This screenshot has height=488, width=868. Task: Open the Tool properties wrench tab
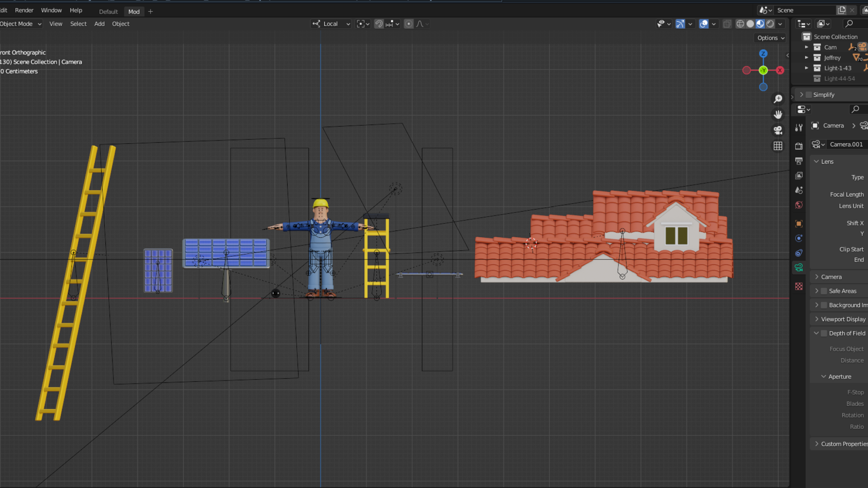coord(799,128)
